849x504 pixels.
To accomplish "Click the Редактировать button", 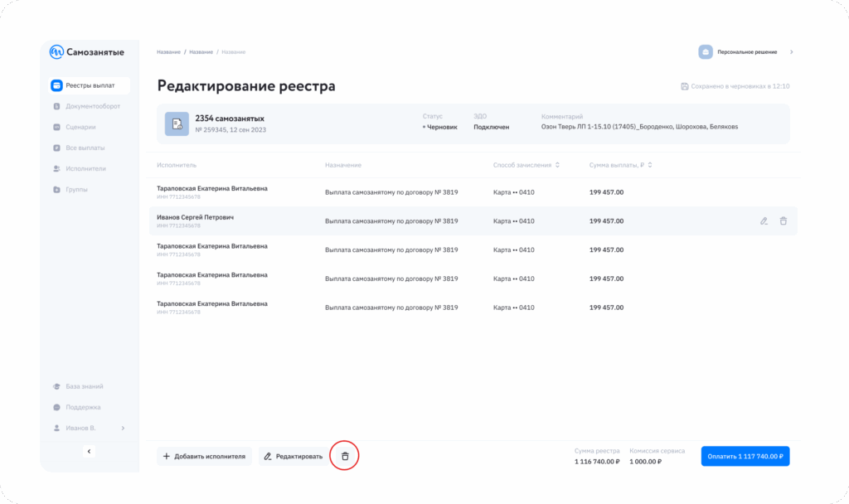I will click(293, 456).
